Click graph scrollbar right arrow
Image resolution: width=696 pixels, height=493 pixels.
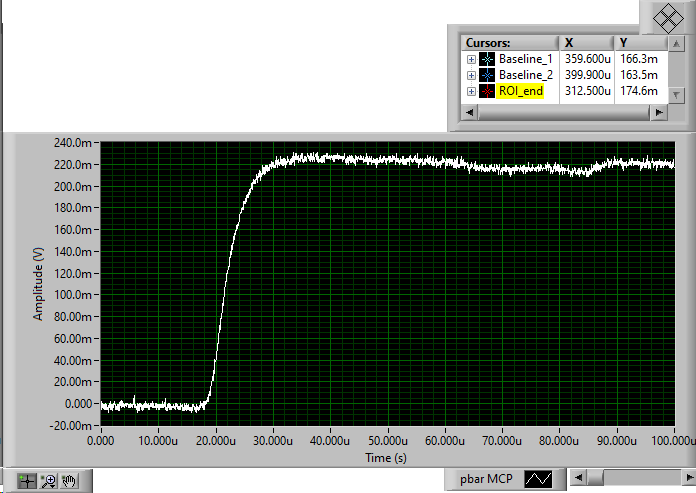tap(689, 477)
